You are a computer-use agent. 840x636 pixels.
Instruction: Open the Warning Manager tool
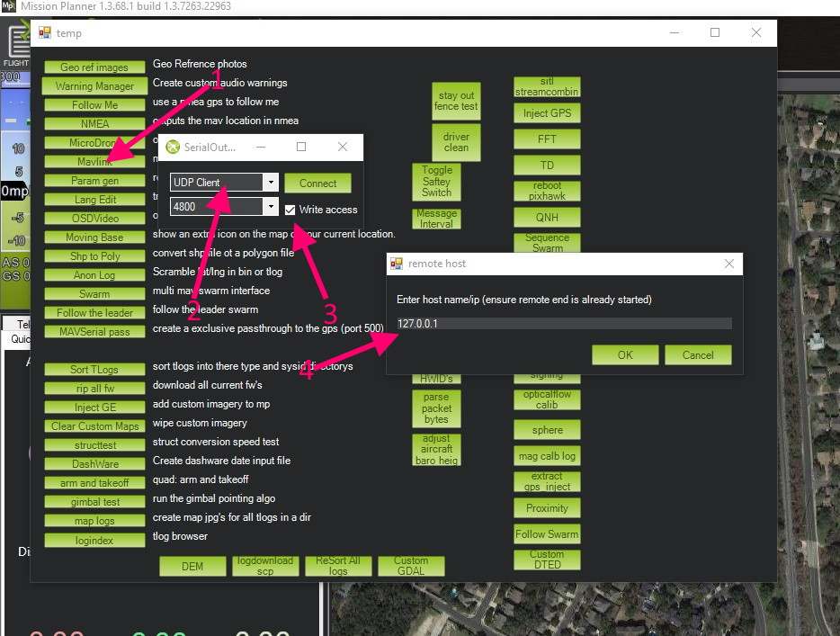(x=94, y=86)
